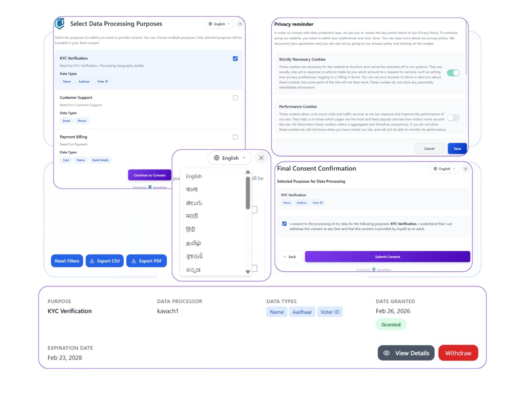
Task: Enable the Performance Cookies toggle
Action: [x=453, y=118]
